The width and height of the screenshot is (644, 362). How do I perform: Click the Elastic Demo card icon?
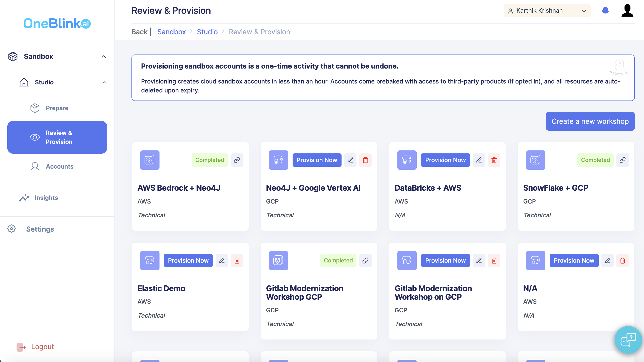(x=150, y=260)
